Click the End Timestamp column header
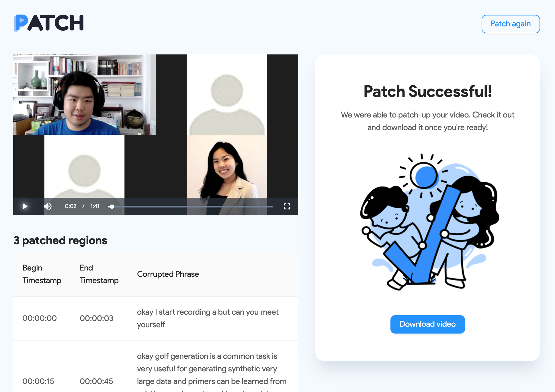 point(99,274)
